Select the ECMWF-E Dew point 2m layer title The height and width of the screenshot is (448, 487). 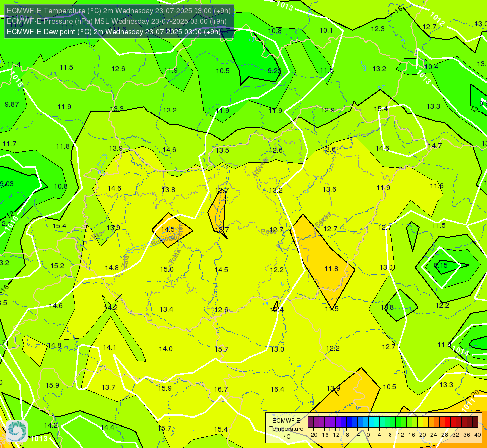[114, 32]
